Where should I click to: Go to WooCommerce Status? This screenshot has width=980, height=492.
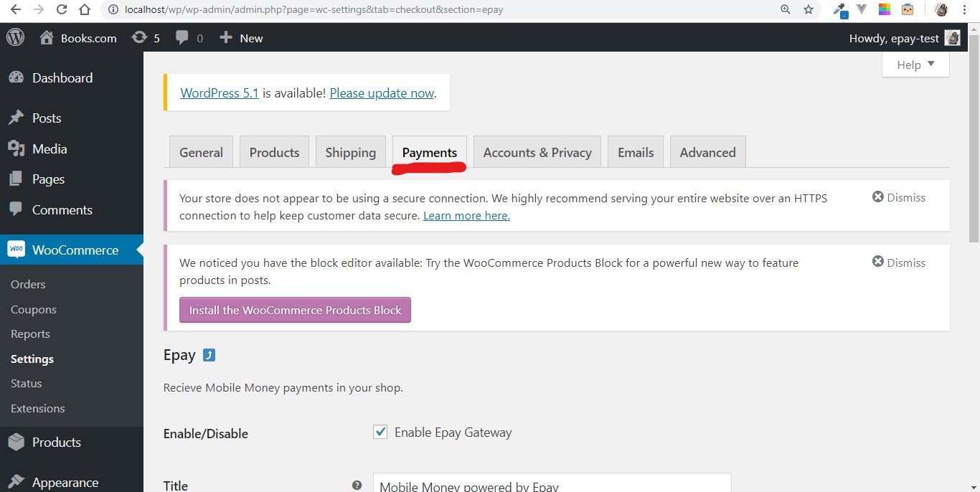coord(27,383)
